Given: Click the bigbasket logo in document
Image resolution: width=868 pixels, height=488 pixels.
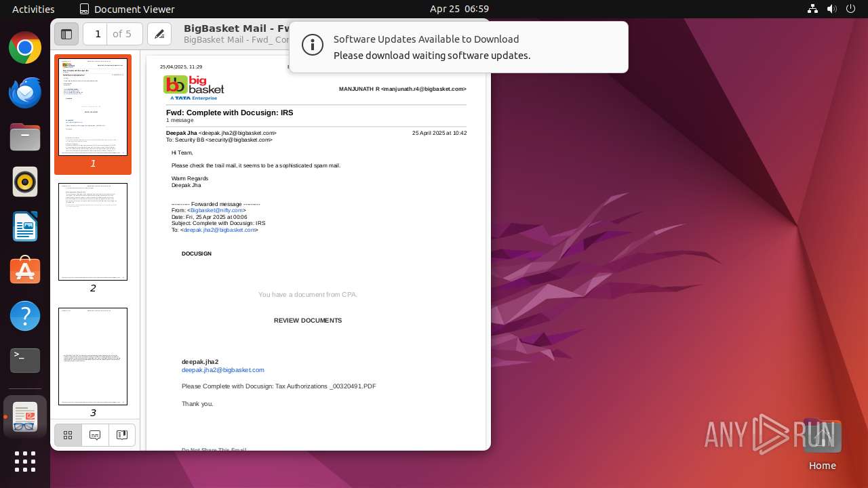Looking at the screenshot, I should [194, 87].
